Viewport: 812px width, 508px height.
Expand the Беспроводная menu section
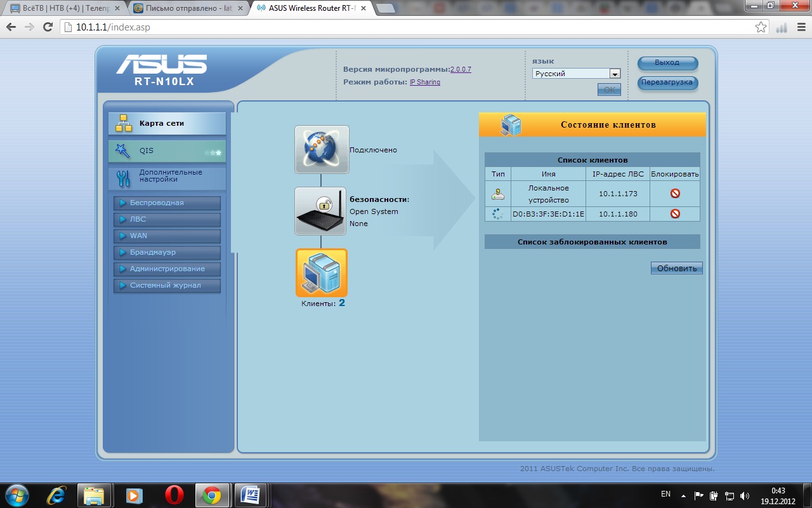point(167,203)
